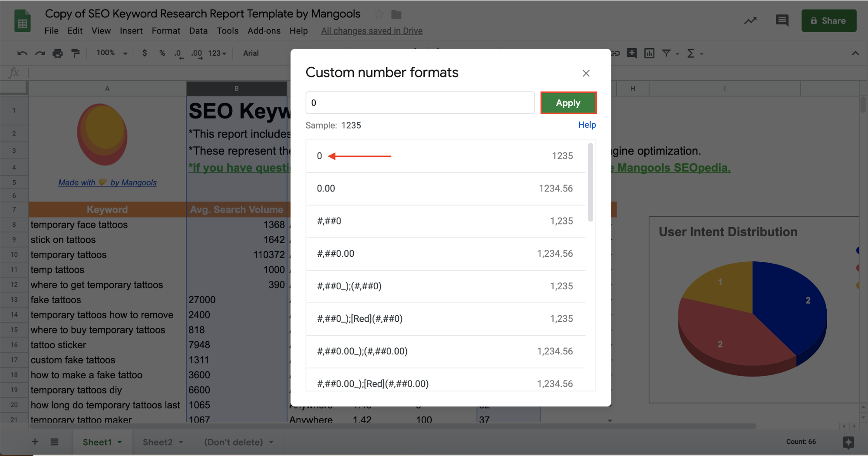Select the paint format roller icon
The height and width of the screenshot is (456, 868).
[75, 53]
